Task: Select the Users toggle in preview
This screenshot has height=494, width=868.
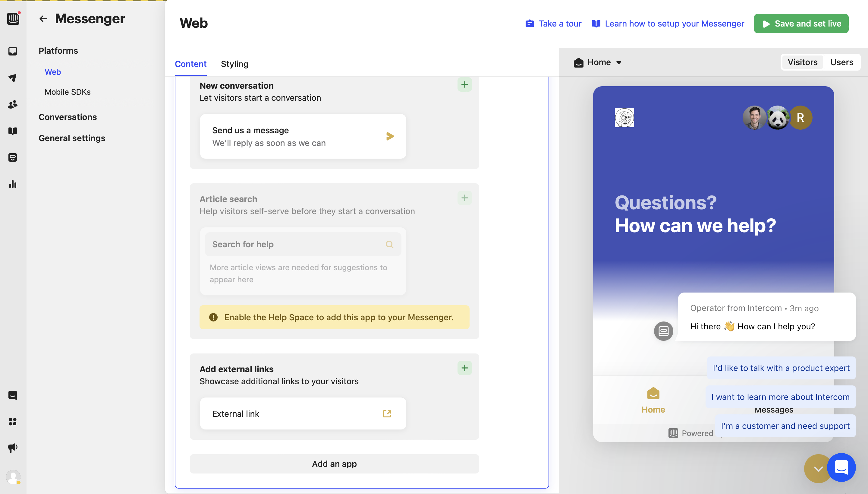Action: [842, 62]
